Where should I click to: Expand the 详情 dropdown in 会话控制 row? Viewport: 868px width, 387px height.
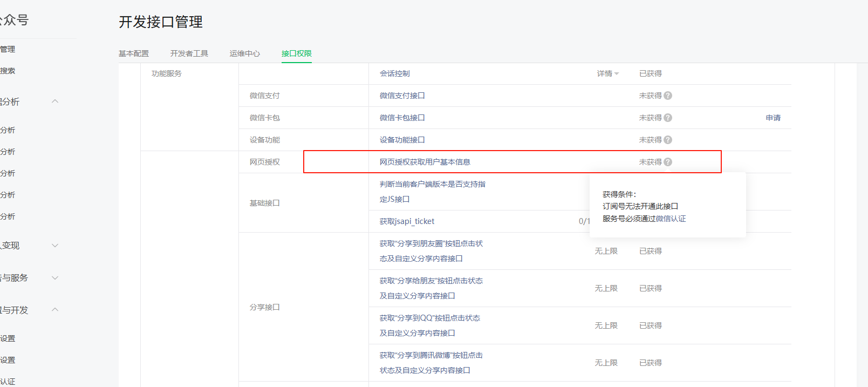coord(608,73)
